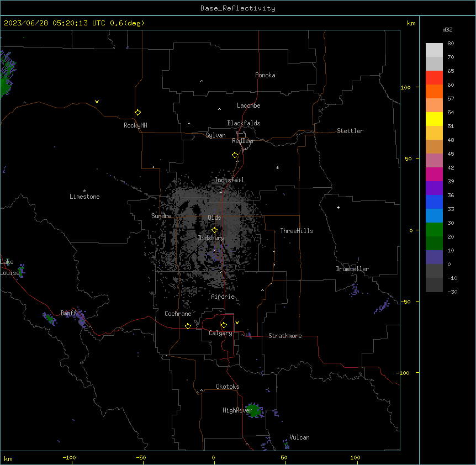Select the Stettler label
This screenshot has height=465, width=476.
[350, 131]
